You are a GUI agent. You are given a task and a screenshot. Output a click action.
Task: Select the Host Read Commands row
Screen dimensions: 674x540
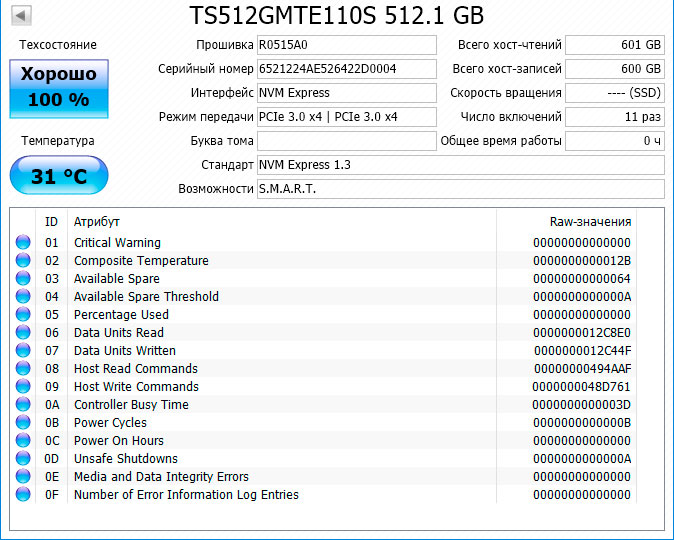coord(300,369)
